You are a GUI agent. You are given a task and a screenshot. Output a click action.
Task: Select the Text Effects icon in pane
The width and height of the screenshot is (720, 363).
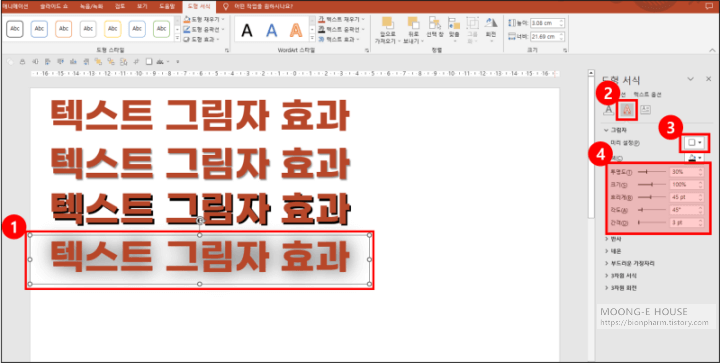coord(628,110)
